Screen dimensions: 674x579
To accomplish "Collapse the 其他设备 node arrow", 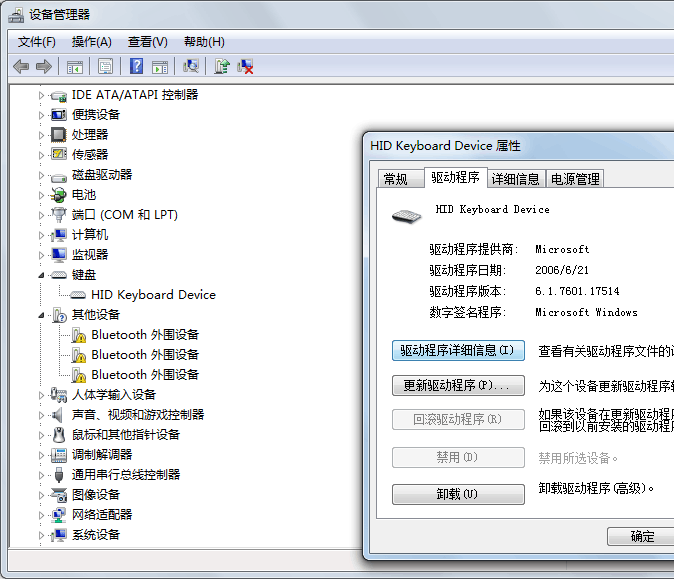I will coord(41,315).
